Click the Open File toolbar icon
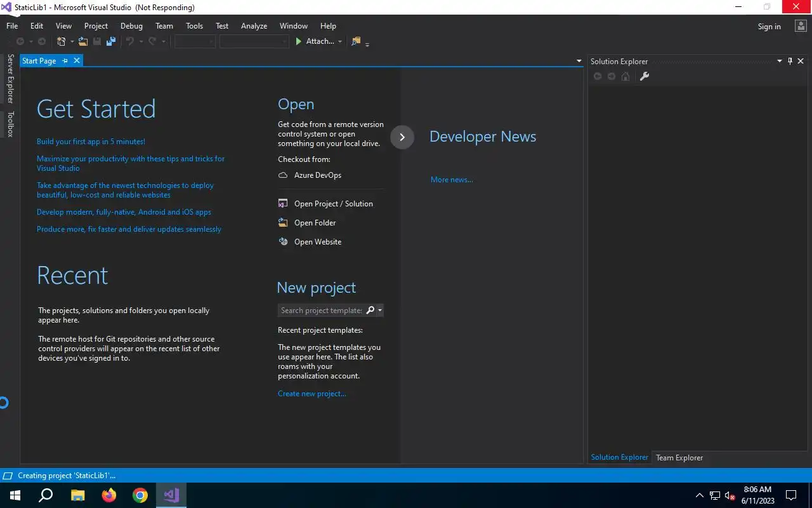The height and width of the screenshot is (508, 812). point(83,41)
